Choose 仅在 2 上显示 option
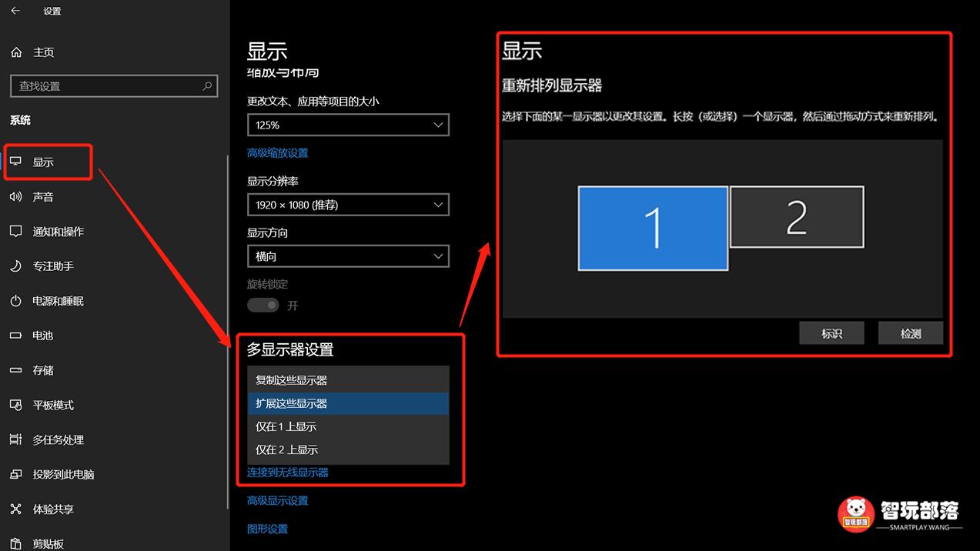Viewport: 980px width, 551px height. [348, 449]
